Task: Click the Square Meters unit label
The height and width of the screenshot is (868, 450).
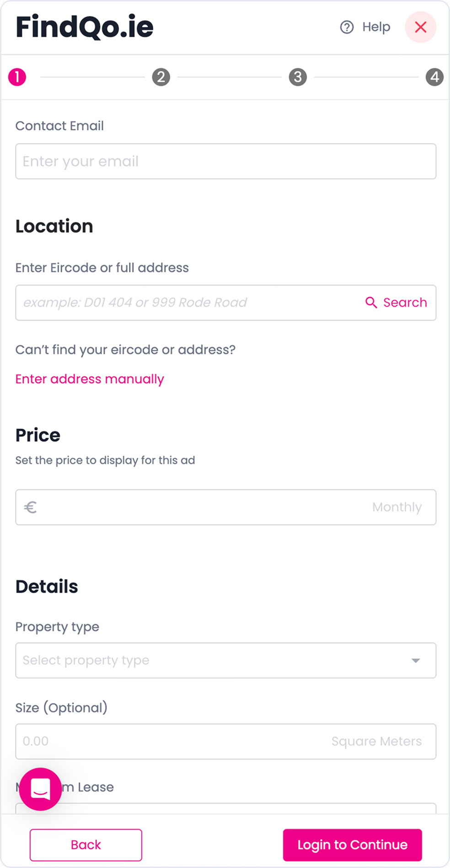Action: [376, 741]
